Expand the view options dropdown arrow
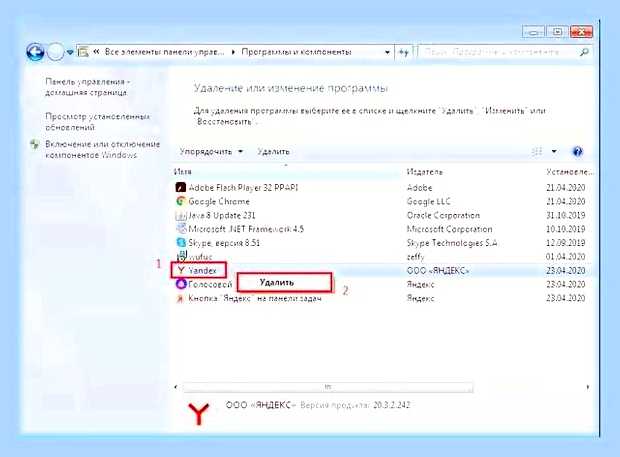 [554, 151]
